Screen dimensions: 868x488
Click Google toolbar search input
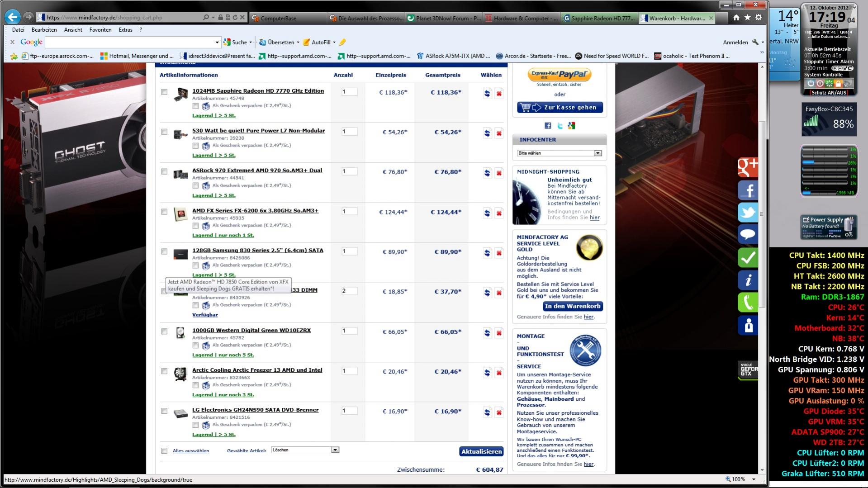point(129,43)
